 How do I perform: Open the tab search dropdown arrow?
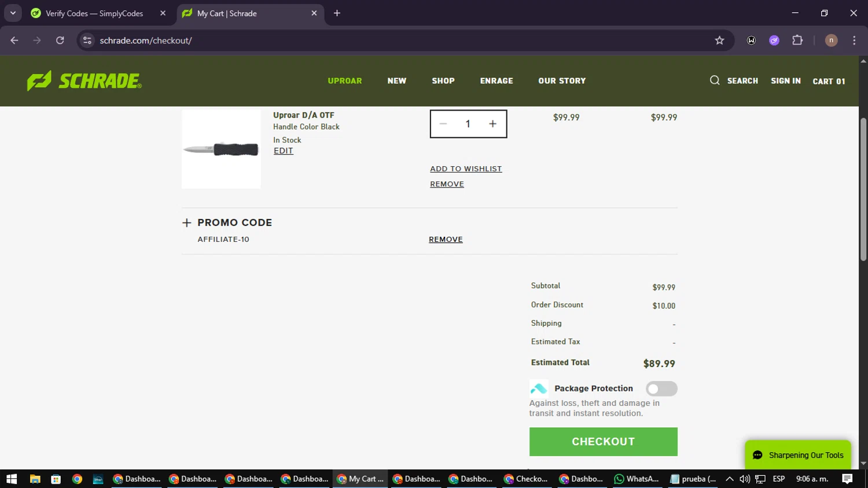point(13,13)
